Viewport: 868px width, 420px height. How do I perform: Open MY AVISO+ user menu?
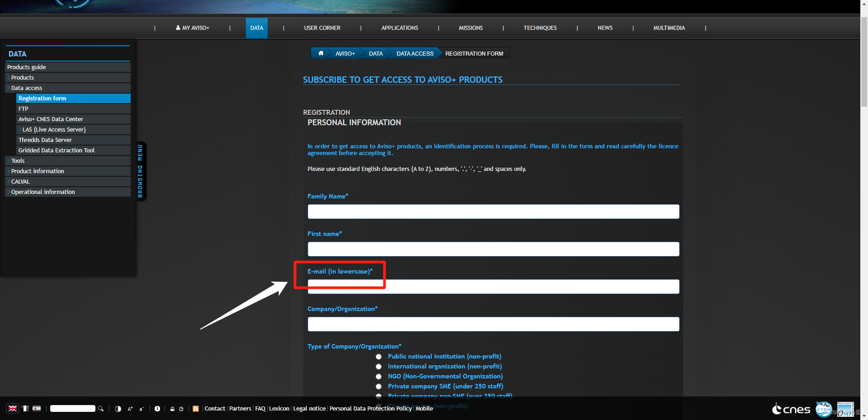193,28
